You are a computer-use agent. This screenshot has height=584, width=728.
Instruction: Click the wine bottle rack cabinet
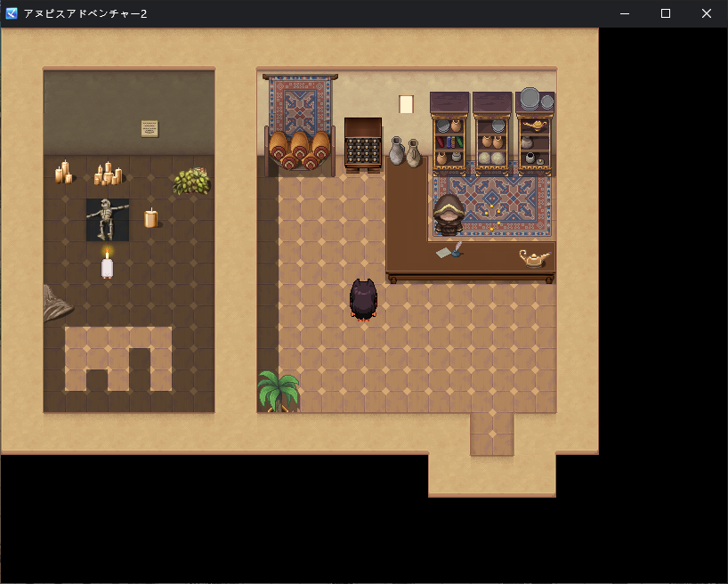pyautogui.click(x=363, y=143)
